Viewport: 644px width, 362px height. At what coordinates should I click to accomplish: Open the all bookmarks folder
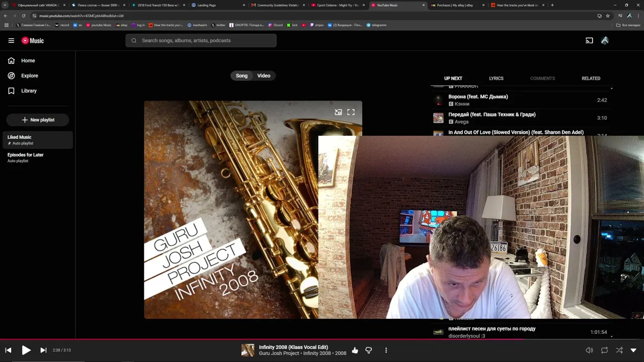point(628,25)
